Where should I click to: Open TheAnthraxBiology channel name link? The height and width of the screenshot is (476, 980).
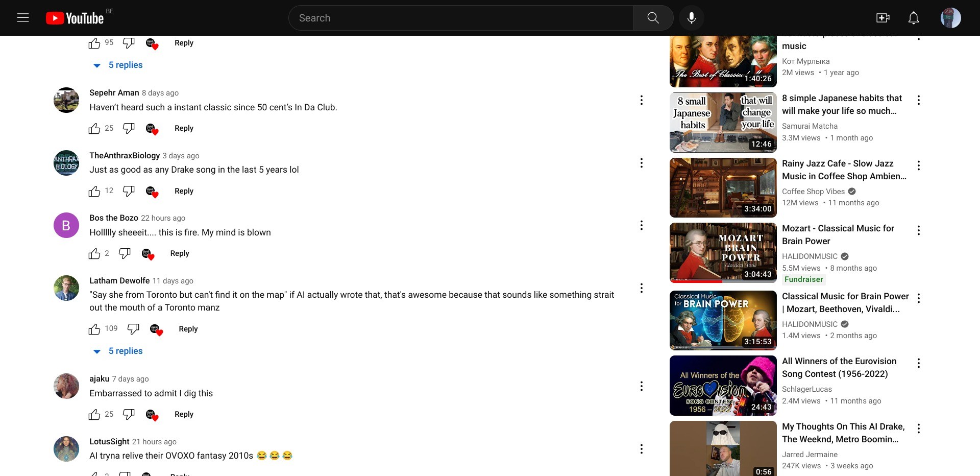click(x=125, y=155)
